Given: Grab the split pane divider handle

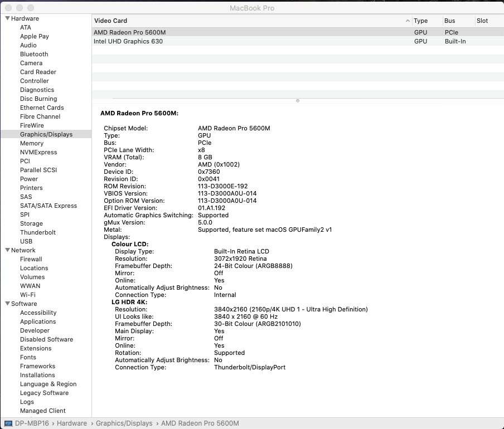Looking at the screenshot, I should [298, 101].
